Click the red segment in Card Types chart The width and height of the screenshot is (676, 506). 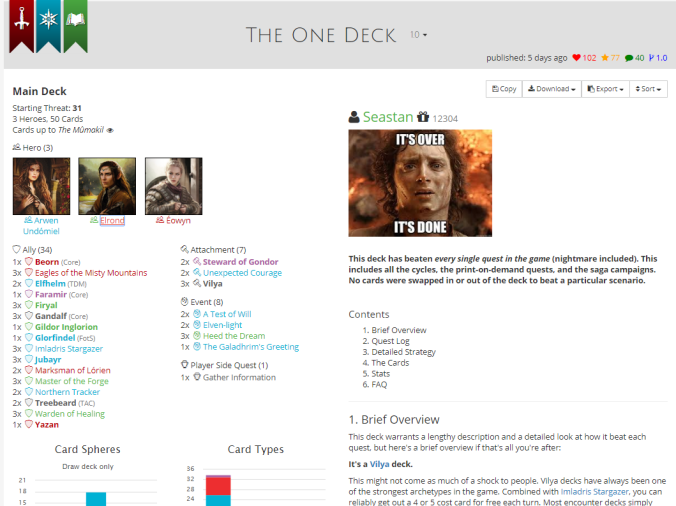[x=218, y=486]
